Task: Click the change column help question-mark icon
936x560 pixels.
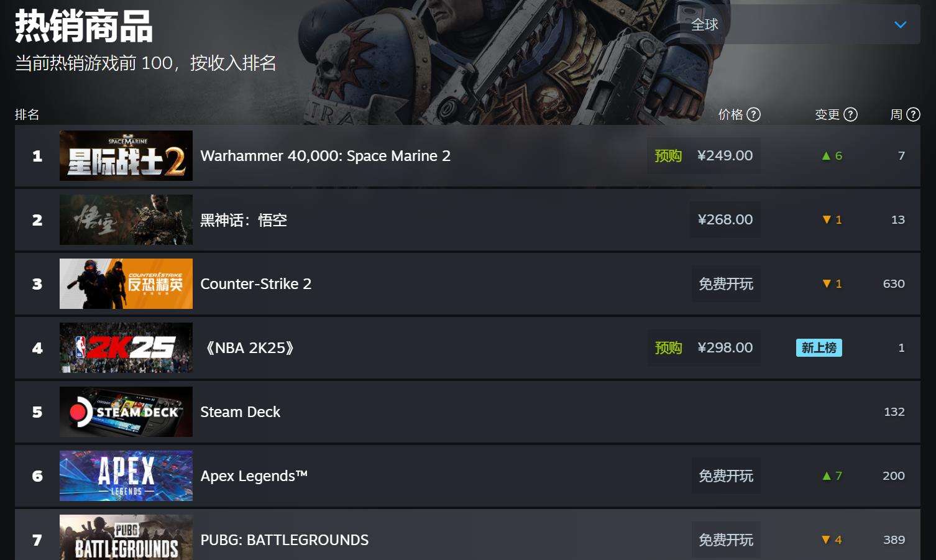Action: [850, 114]
